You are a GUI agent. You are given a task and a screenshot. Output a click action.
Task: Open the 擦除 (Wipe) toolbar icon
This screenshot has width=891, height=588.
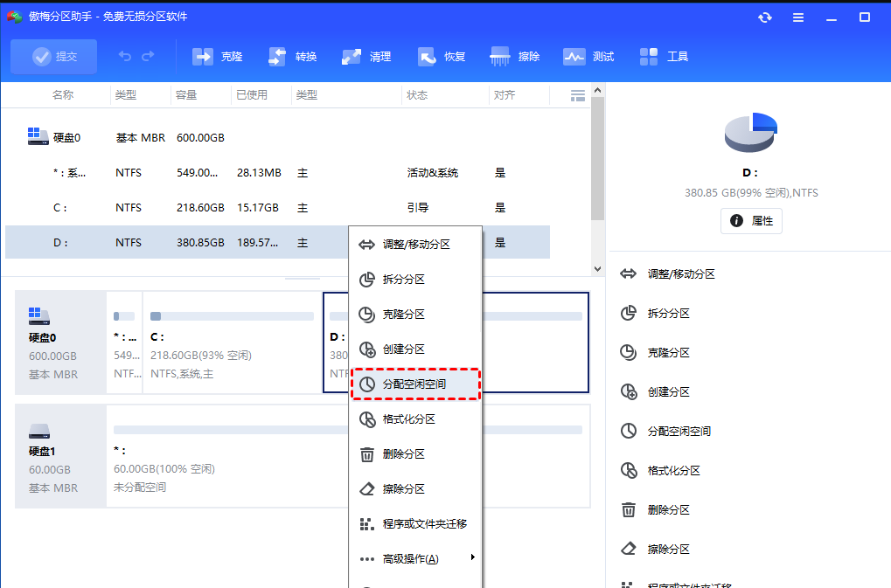(x=514, y=55)
